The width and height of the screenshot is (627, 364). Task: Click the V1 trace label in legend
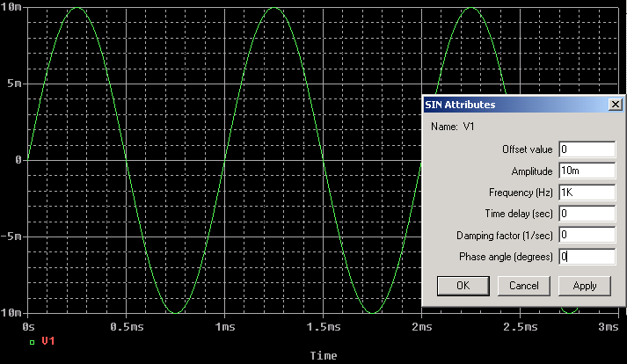[48, 341]
